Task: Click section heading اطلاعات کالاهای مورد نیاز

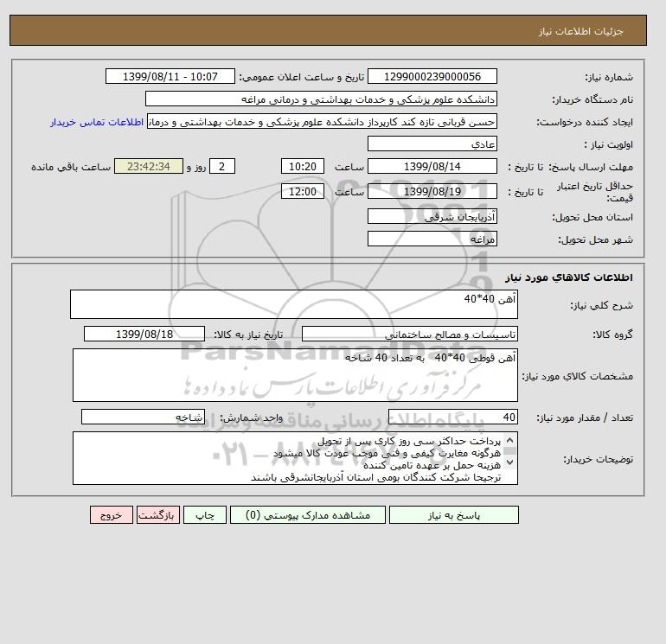Action: (569, 277)
